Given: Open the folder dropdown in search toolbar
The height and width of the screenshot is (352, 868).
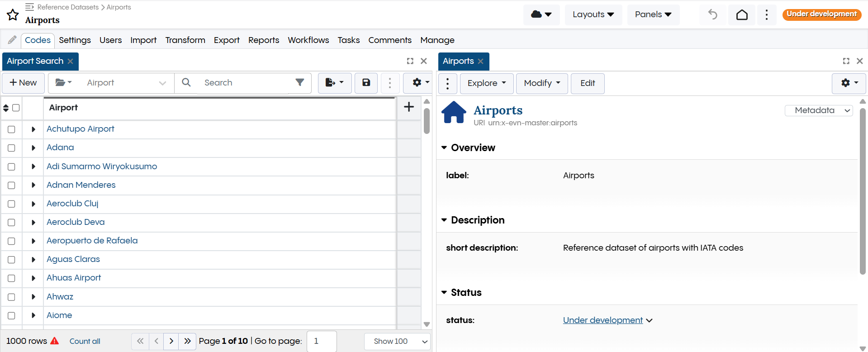Looking at the screenshot, I should [63, 83].
